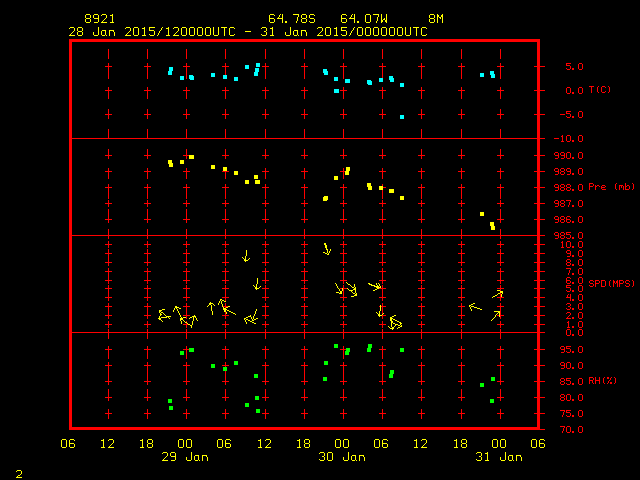The height and width of the screenshot is (480, 640).
Task: Click the RH(%) humidity axis label
Action: (603, 381)
